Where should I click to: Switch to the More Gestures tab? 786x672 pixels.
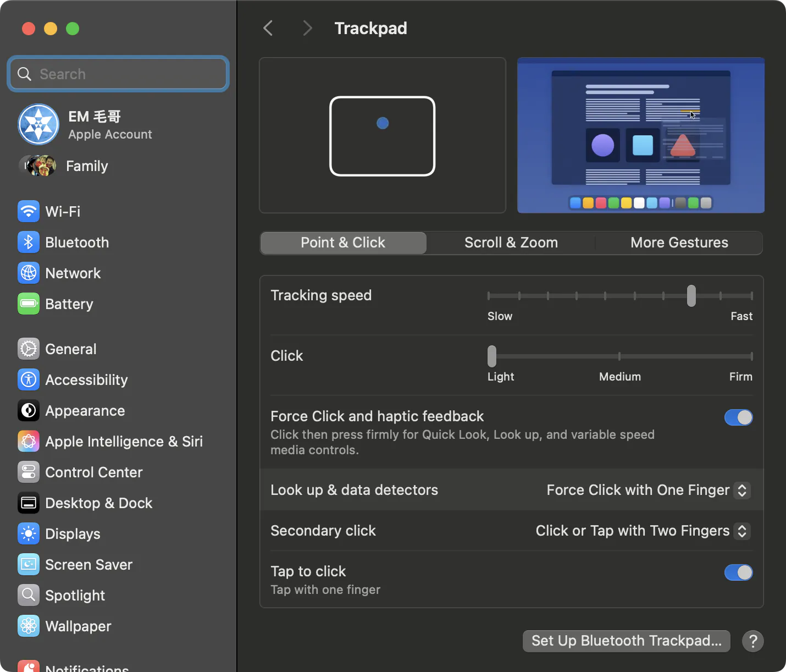coord(679,243)
